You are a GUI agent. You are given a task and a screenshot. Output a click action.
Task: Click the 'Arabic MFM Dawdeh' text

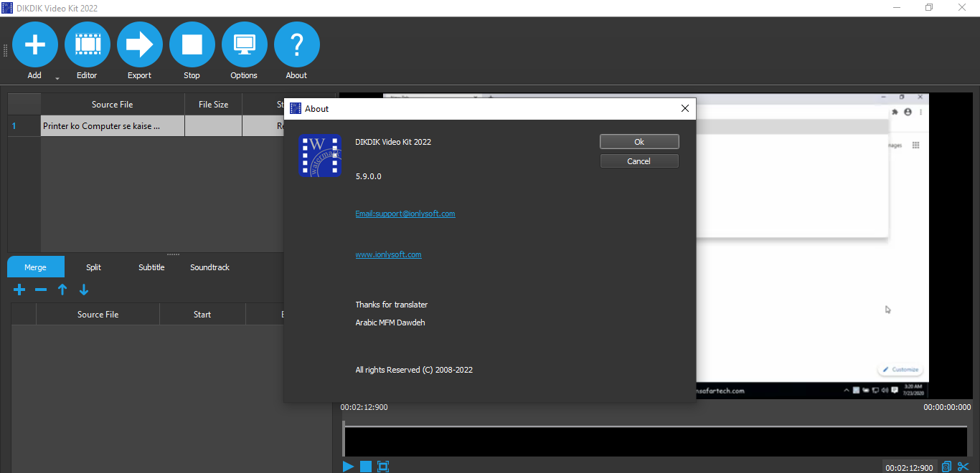(x=390, y=322)
